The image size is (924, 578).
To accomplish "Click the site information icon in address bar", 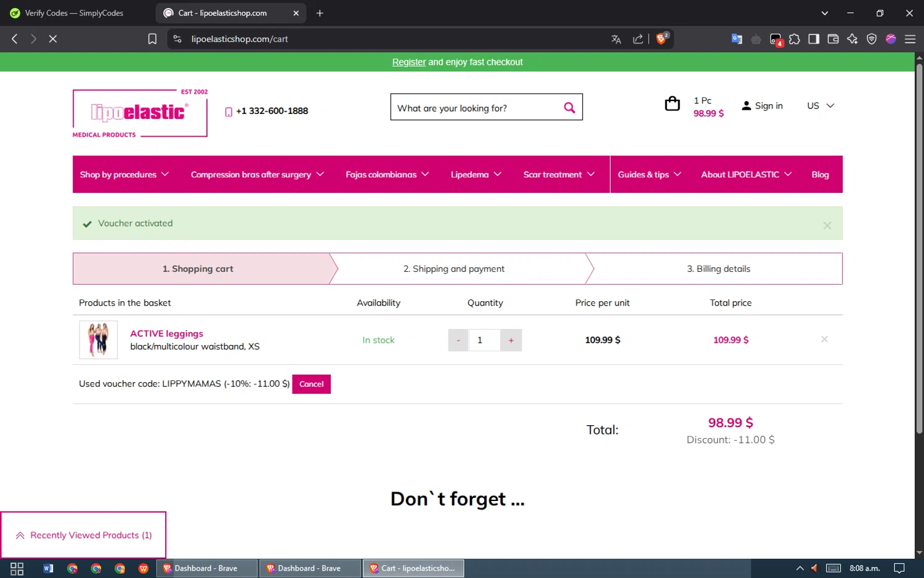I will [x=177, y=39].
